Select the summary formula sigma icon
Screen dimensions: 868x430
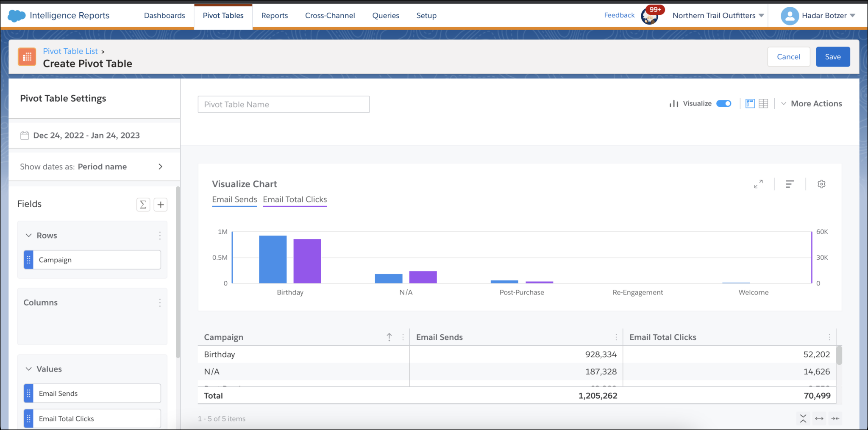[143, 205]
